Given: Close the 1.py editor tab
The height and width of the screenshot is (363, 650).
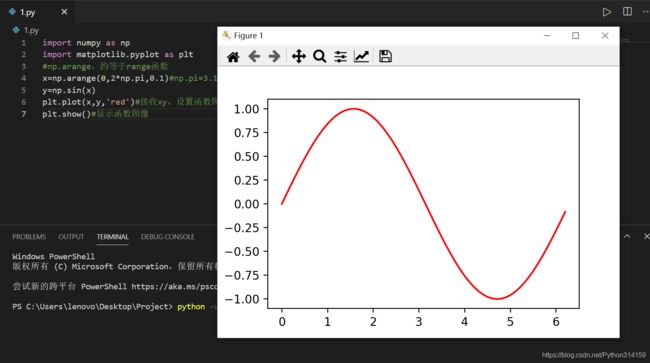Looking at the screenshot, I should (64, 12).
